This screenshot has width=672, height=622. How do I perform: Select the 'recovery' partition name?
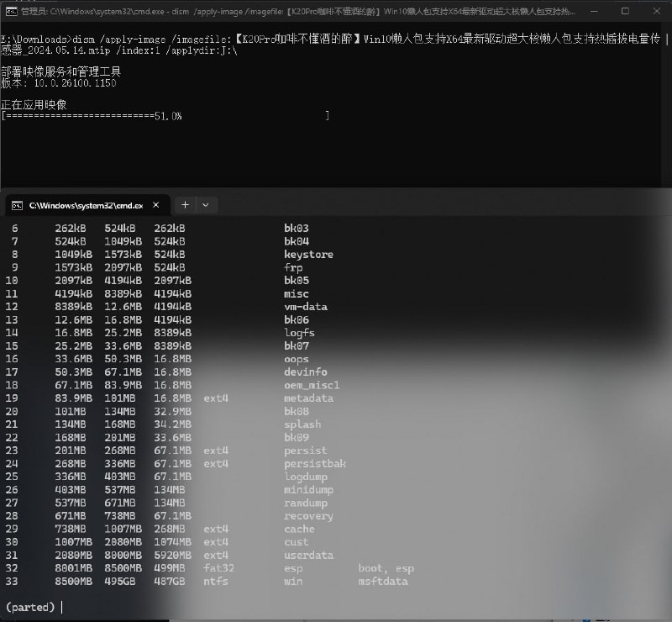(x=308, y=516)
